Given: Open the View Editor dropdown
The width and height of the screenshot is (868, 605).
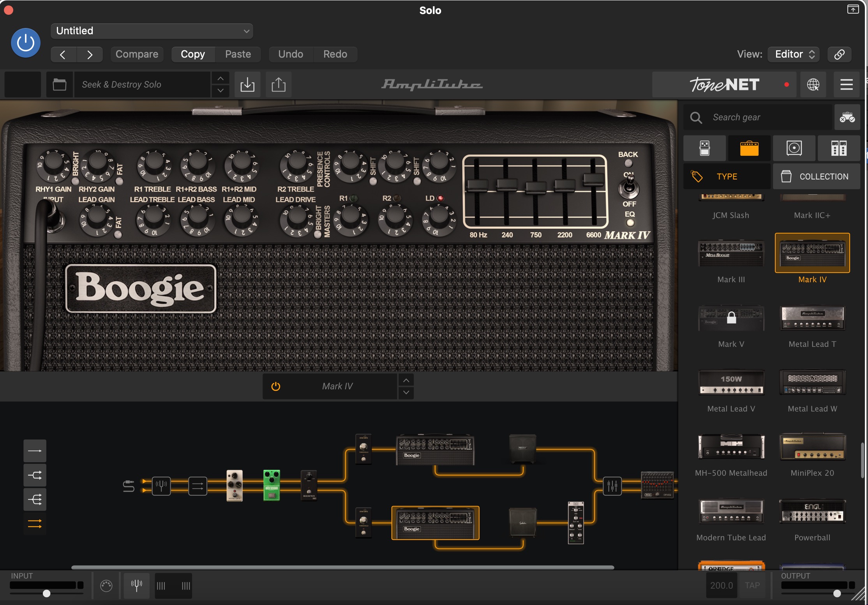Looking at the screenshot, I should (794, 55).
